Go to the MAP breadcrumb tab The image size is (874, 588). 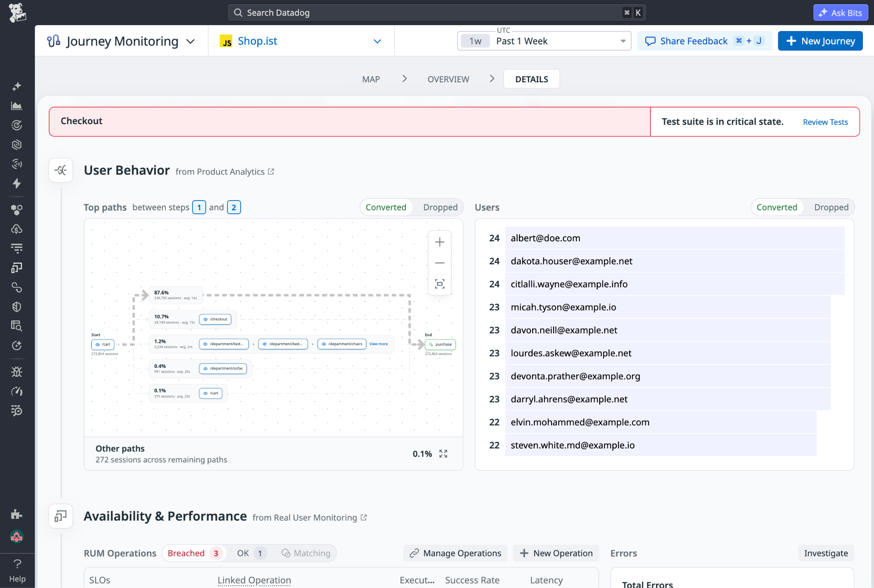tap(371, 79)
